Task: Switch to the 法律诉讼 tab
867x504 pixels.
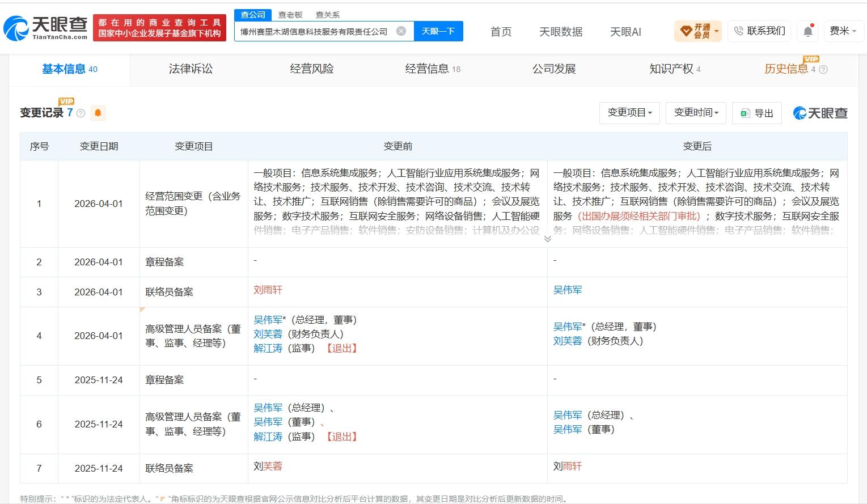Action: 191,69
